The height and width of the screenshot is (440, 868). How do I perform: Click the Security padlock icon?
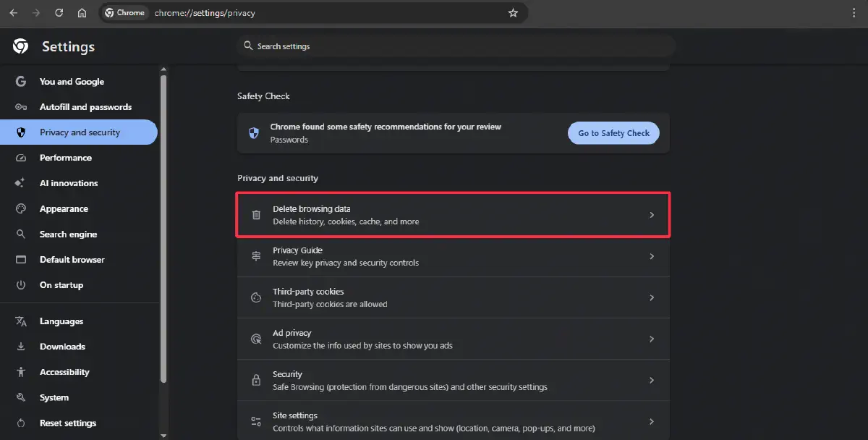[256, 380]
